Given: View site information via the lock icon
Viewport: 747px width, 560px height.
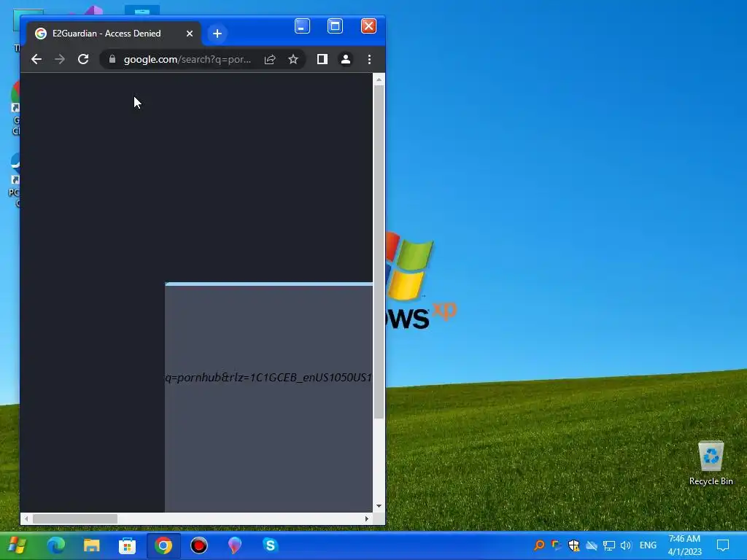Looking at the screenshot, I should pyautogui.click(x=112, y=59).
